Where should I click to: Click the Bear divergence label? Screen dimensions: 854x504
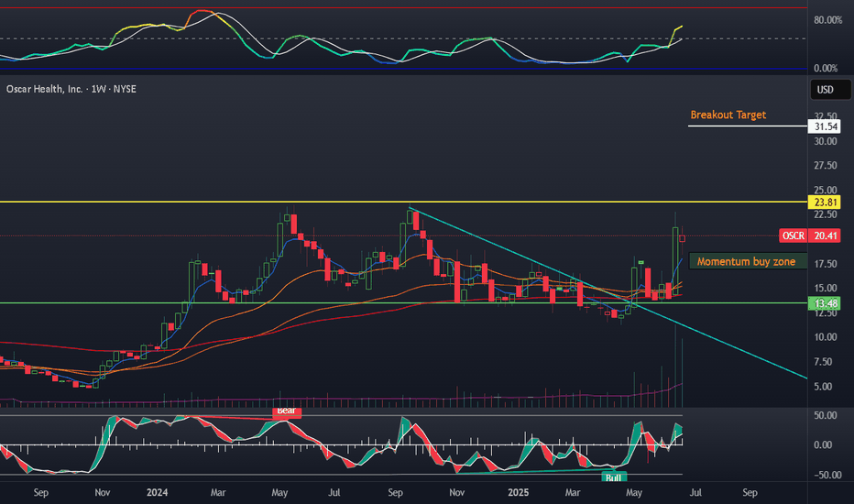(x=287, y=412)
